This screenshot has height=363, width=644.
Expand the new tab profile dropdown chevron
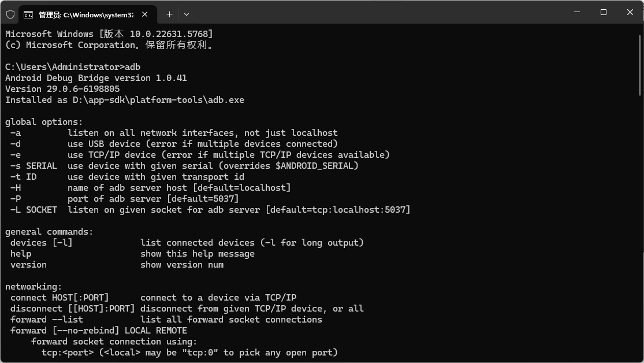coord(187,14)
